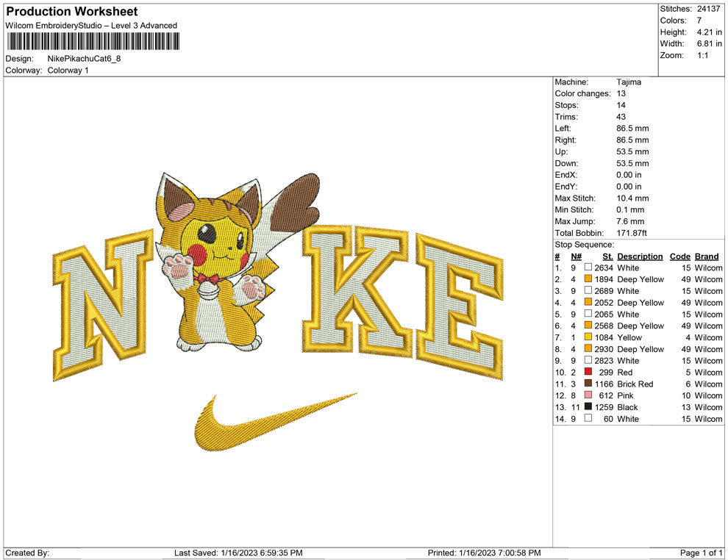Viewport: 728px width, 560px height.
Task: Click the trims value '43'
Action: pyautogui.click(x=621, y=116)
